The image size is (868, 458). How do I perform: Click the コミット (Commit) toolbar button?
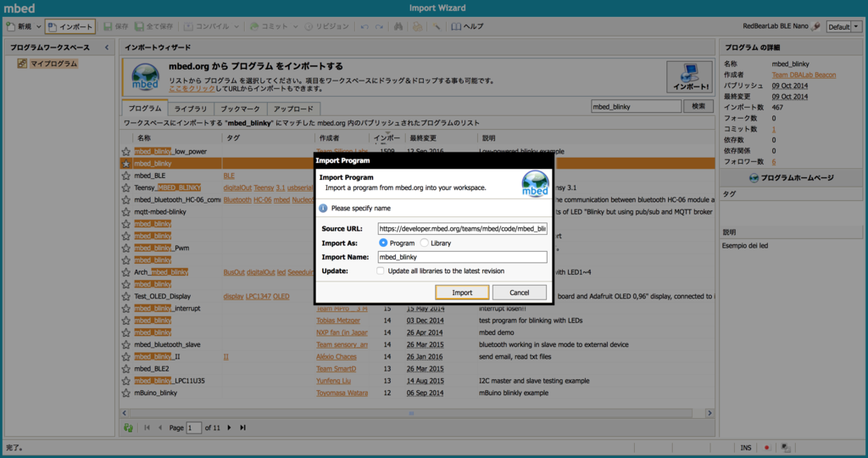click(x=269, y=26)
